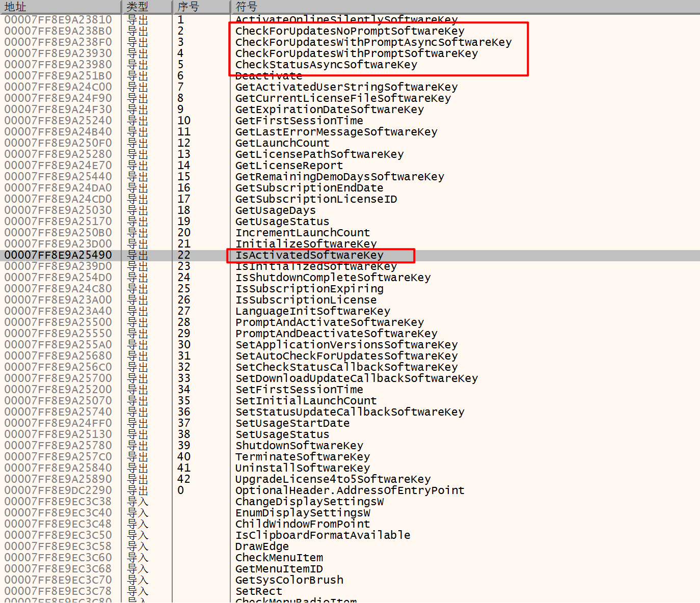Image resolution: width=700 pixels, height=603 pixels.
Task: Select GetSubscriptionEndDate symbol
Action: coord(309,188)
